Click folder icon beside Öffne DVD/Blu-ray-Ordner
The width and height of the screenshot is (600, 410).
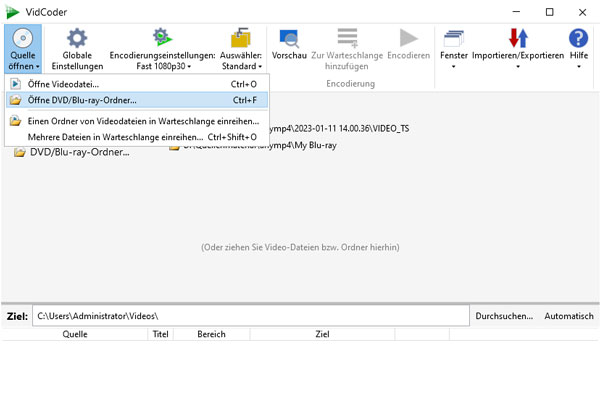(x=15, y=100)
